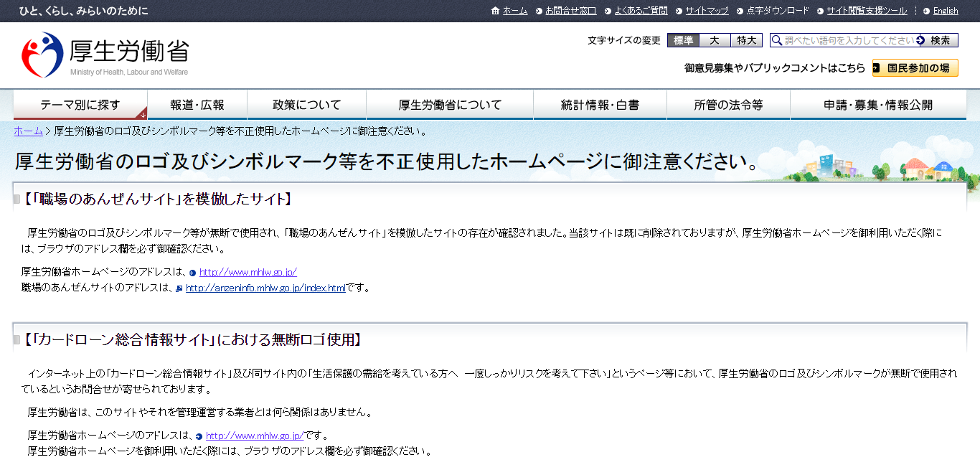This screenshot has height=475, width=980.
Task: Set text size to 特大
Action: coord(747,40)
